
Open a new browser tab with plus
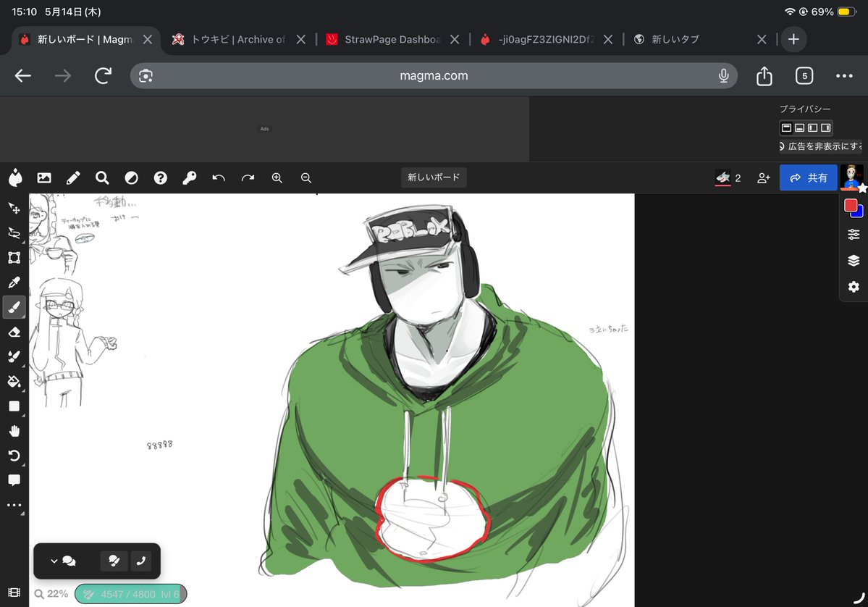pos(793,39)
